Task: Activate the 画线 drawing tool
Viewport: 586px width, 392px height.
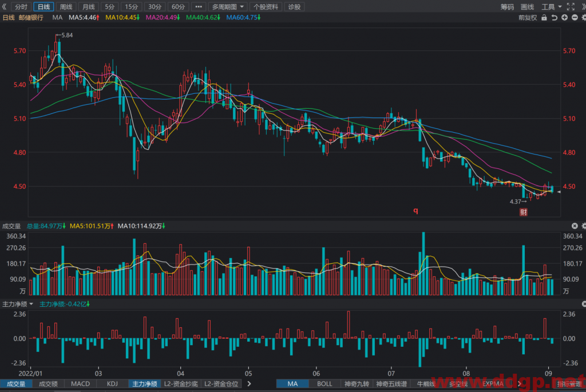Action: point(527,7)
